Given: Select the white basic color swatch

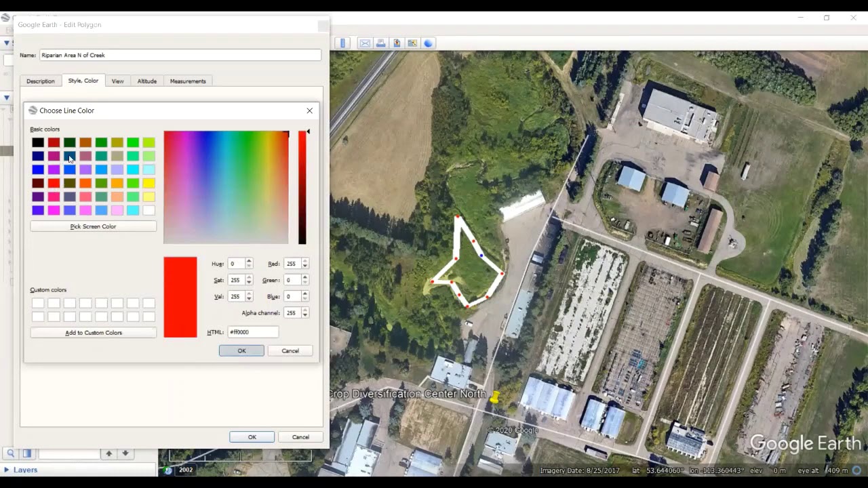Looking at the screenshot, I should pyautogui.click(x=149, y=210).
